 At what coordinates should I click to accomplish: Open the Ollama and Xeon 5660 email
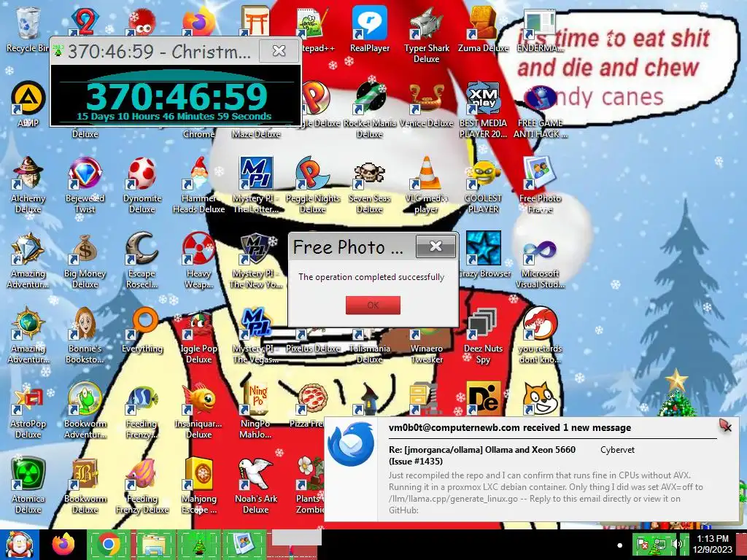click(481, 455)
